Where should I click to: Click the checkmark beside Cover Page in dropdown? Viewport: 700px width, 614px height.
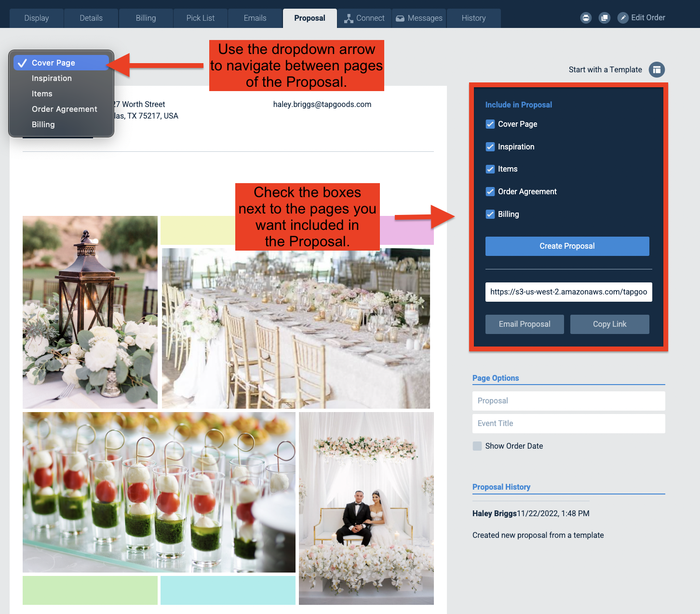click(22, 62)
